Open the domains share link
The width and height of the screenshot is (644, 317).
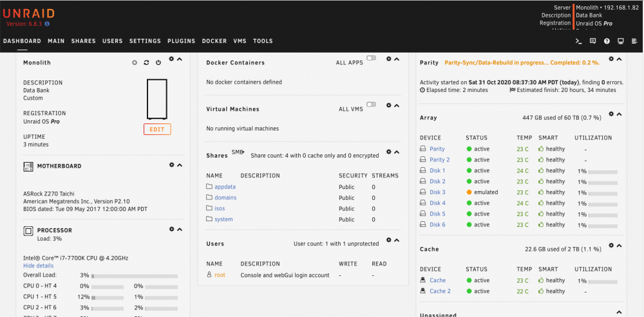225,197
